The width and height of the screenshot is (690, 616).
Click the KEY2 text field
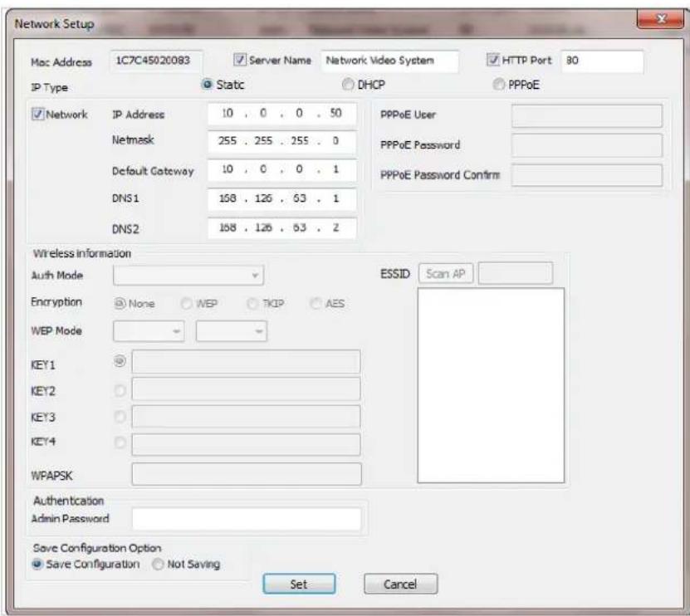246,389
